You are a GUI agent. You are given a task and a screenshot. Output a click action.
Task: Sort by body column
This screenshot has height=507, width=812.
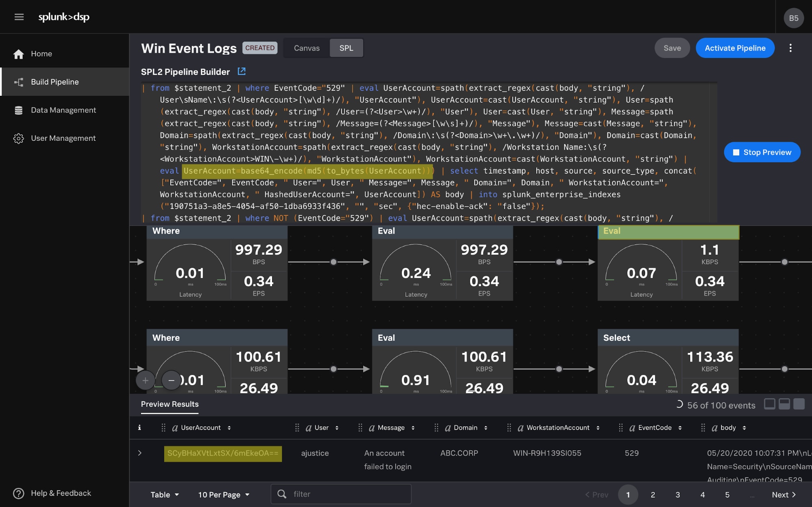[744, 428]
